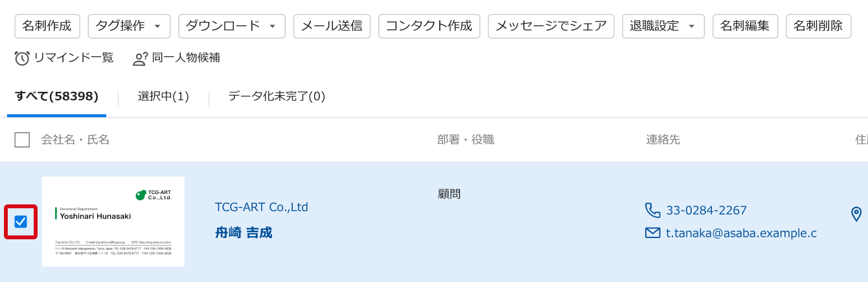Open the TCG-ART Co.,Ltd company link
Viewport: 868px width, 282px height.
(x=262, y=207)
